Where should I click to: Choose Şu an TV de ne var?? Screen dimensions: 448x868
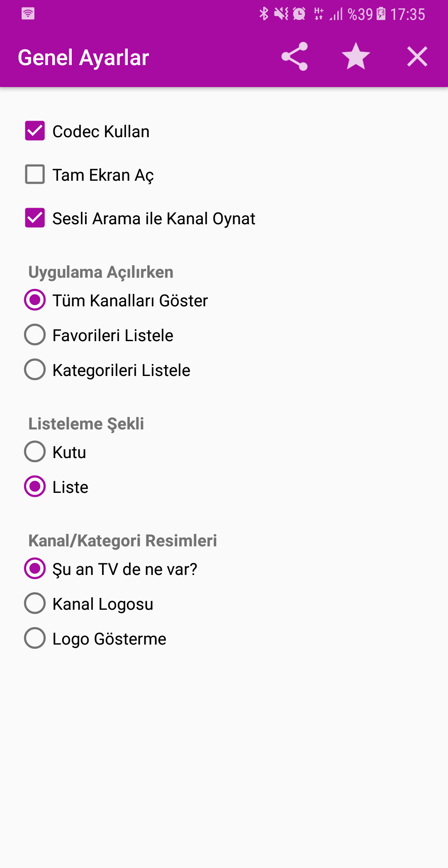tap(35, 568)
